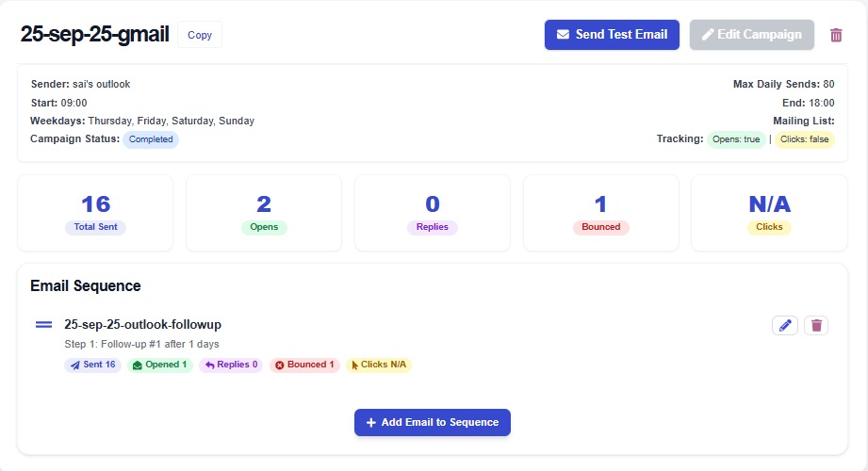Select the Clicks N/A statistic card

pyautogui.click(x=769, y=213)
